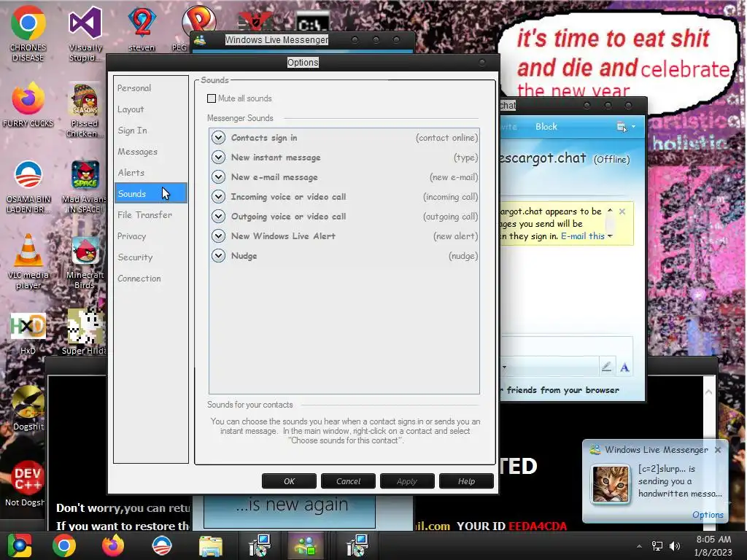
Task: Expand Nudge sound options
Action: click(218, 256)
